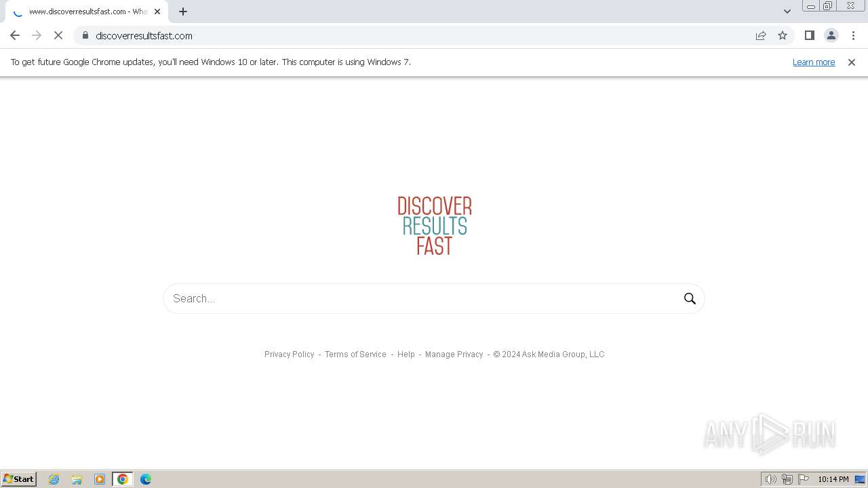
Task: Go back to the previous page
Action: (x=15, y=35)
